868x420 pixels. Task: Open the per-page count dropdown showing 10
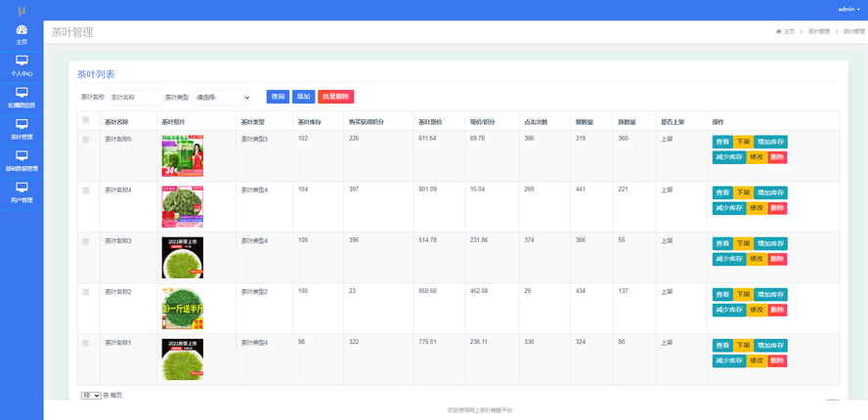[91, 396]
